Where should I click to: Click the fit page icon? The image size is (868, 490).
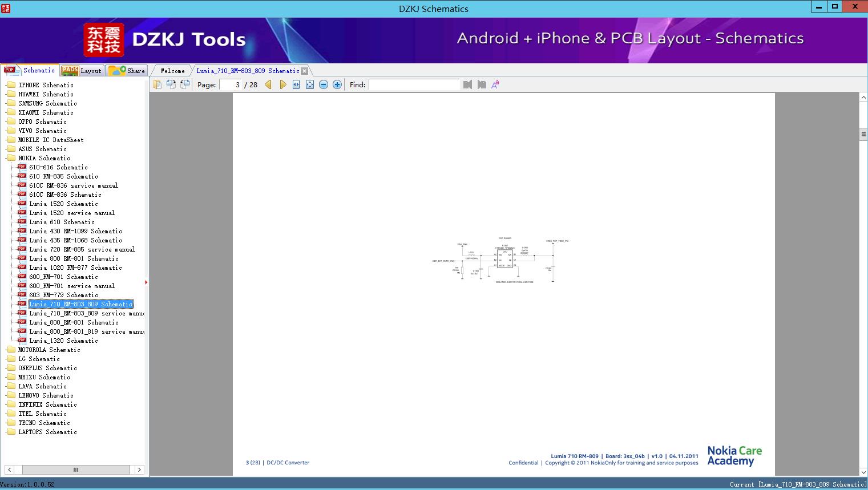[310, 84]
